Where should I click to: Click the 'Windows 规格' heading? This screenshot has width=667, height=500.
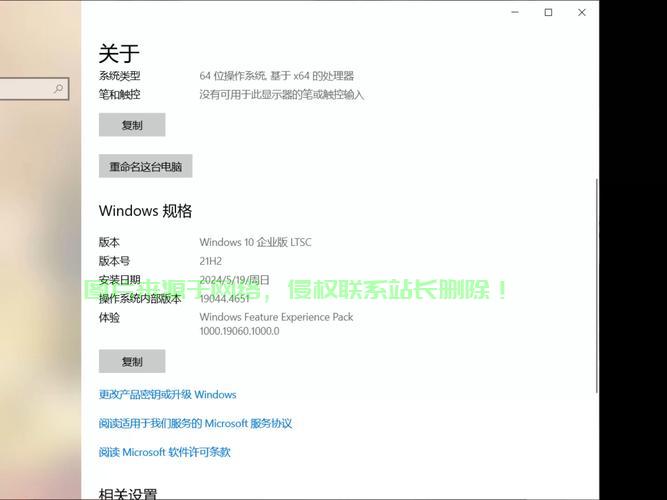(x=145, y=211)
